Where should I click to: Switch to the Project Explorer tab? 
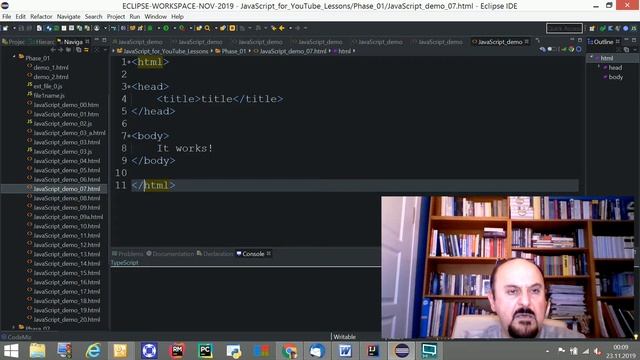[x=14, y=42]
